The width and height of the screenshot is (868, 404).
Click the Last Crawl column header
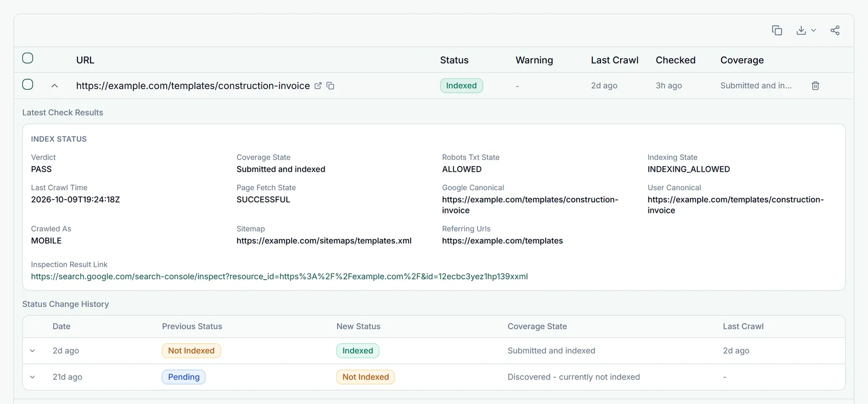(x=615, y=60)
